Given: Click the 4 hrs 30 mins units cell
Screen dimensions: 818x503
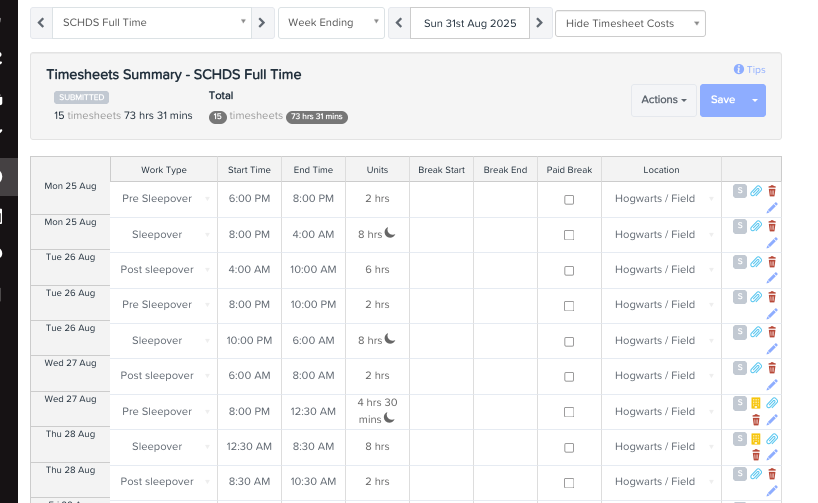Looking at the screenshot, I should [377, 411].
